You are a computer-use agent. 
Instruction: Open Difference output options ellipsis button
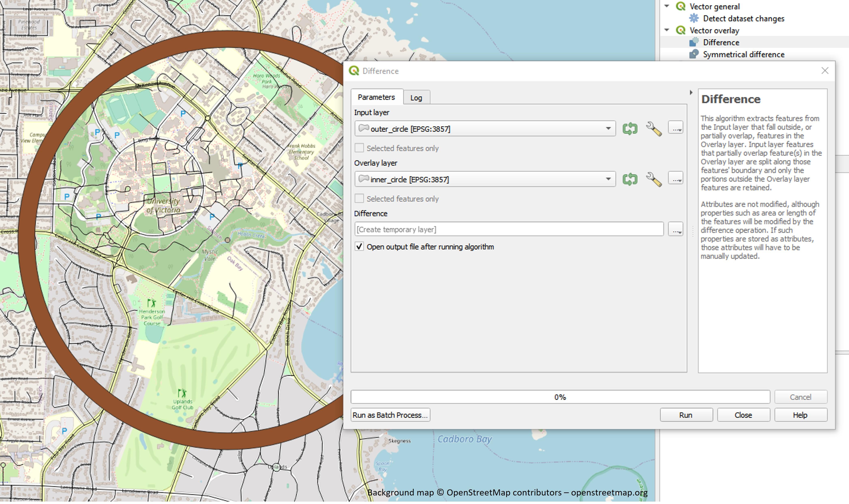click(675, 229)
